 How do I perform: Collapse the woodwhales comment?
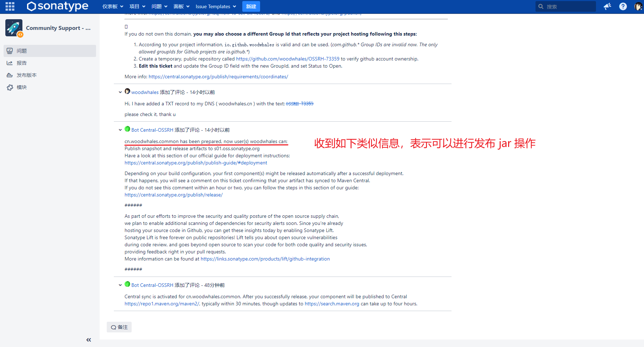pos(120,92)
